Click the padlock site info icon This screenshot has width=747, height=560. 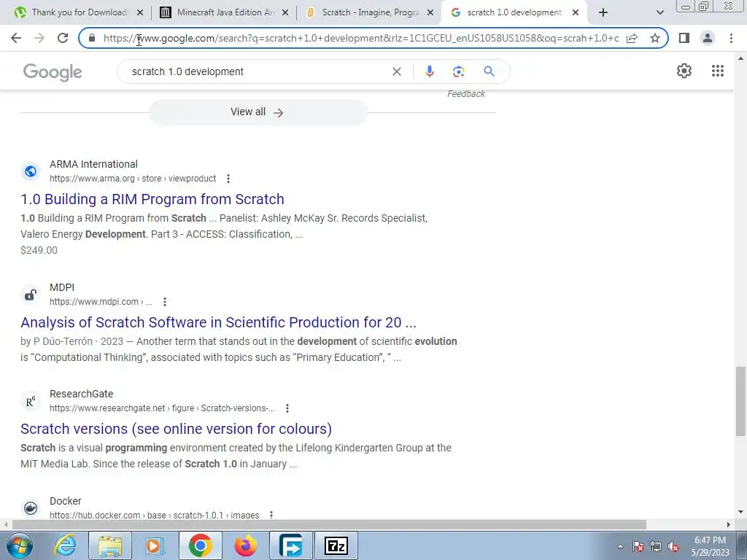point(92,38)
